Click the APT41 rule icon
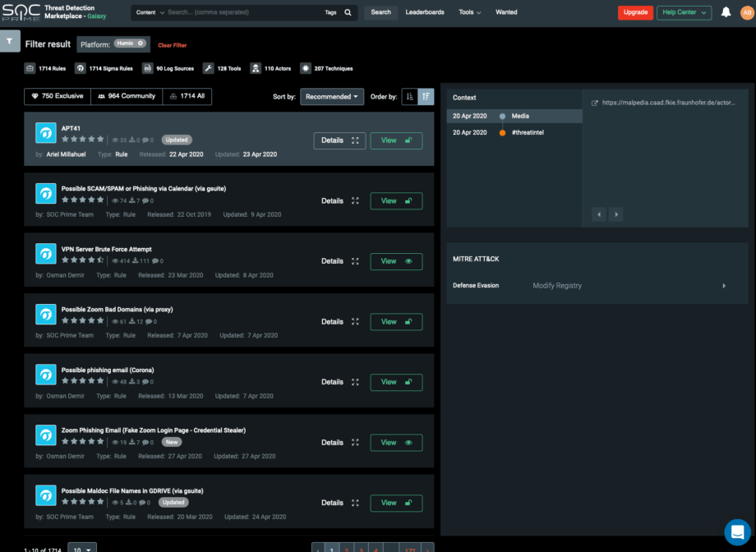The width and height of the screenshot is (756, 552). (x=46, y=133)
